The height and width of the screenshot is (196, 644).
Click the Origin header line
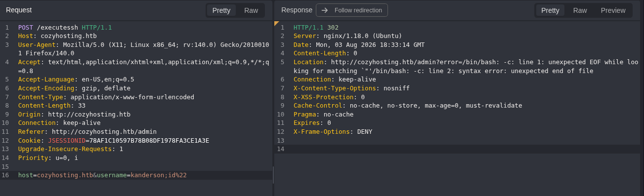tap(74, 115)
